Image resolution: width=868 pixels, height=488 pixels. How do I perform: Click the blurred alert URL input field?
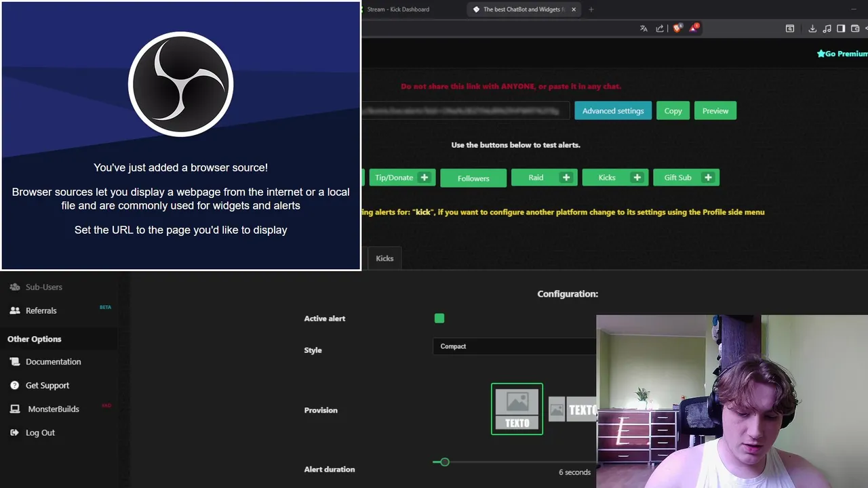click(466, 111)
